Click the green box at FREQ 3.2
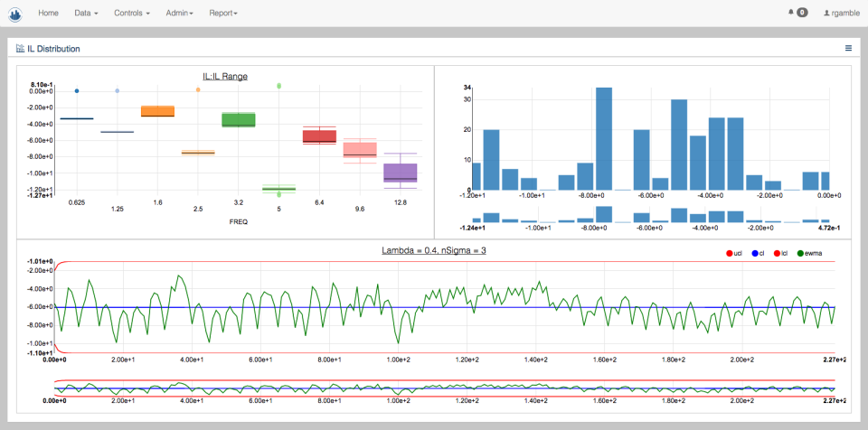Screen dimensions: 868x430 pyautogui.click(x=239, y=119)
